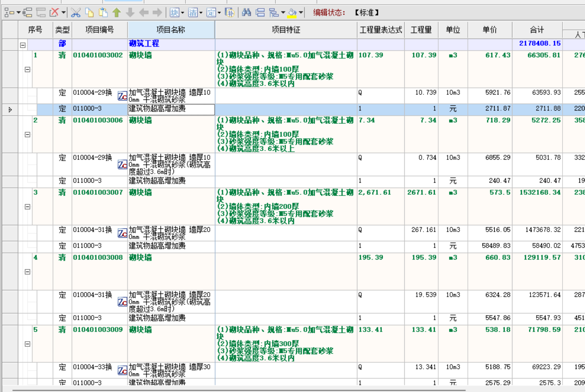Viewport: 585px width, 392px height.
Task: Click the 项目名称 column header
Action: (171, 30)
